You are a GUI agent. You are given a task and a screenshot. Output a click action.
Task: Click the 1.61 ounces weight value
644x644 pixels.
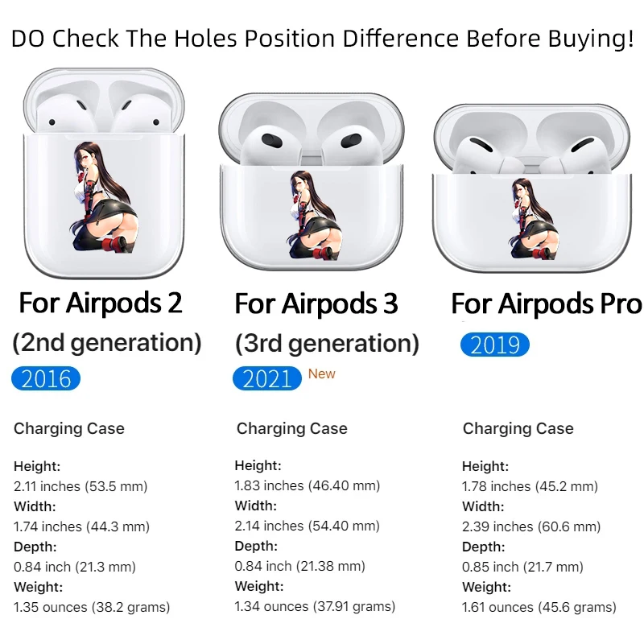tap(539, 607)
